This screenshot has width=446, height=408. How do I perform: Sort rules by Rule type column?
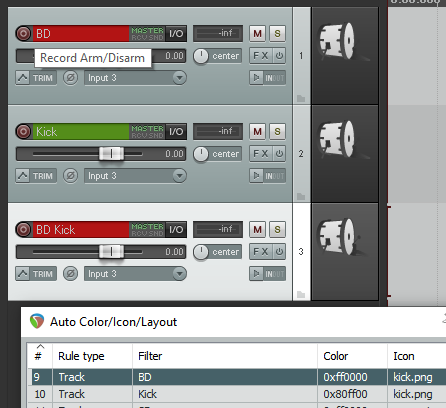tap(92, 356)
